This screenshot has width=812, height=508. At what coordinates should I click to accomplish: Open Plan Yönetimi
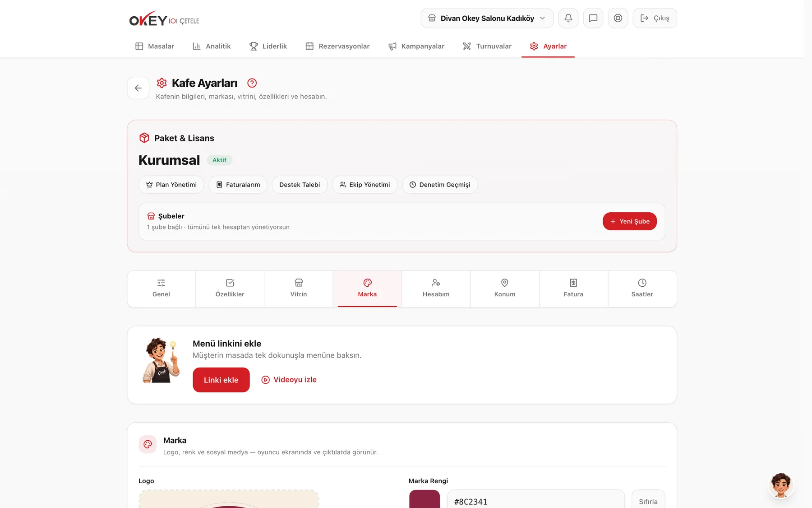coord(171,185)
